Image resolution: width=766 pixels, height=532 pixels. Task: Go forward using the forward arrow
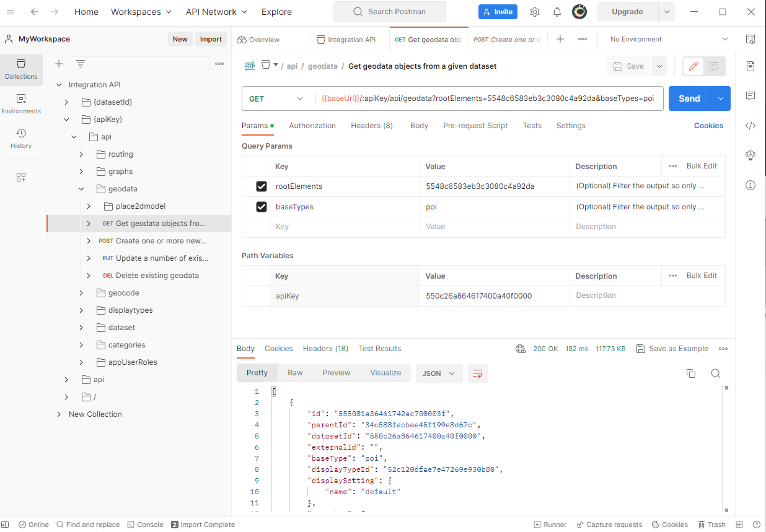pos(55,12)
